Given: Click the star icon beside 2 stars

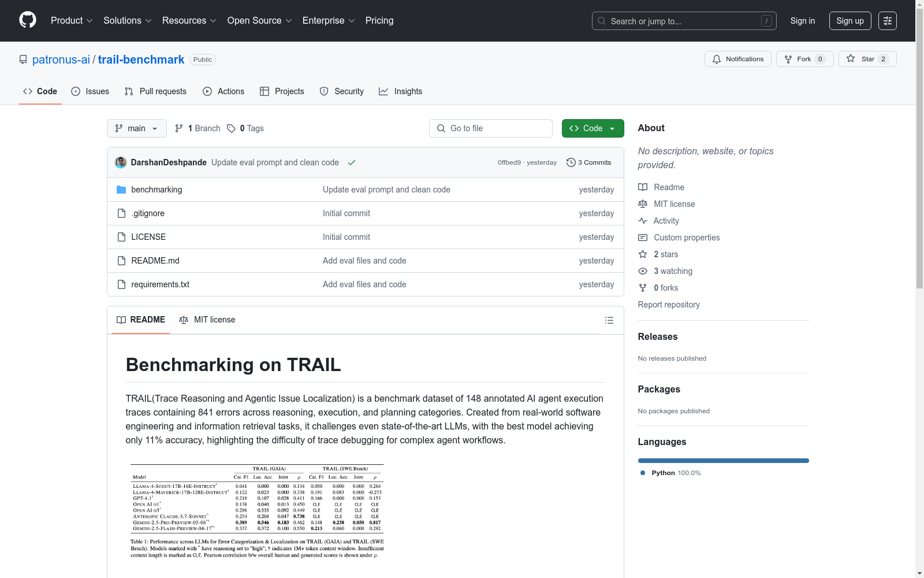Looking at the screenshot, I should 643,254.
